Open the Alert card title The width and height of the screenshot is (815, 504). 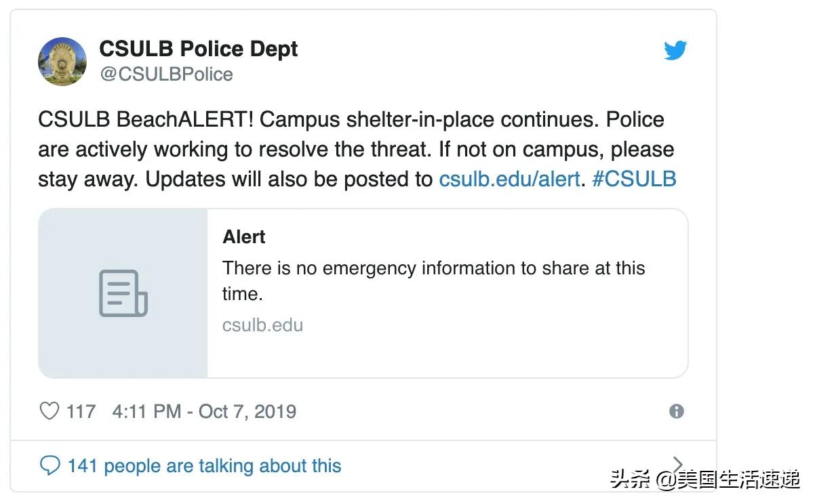pos(244,237)
